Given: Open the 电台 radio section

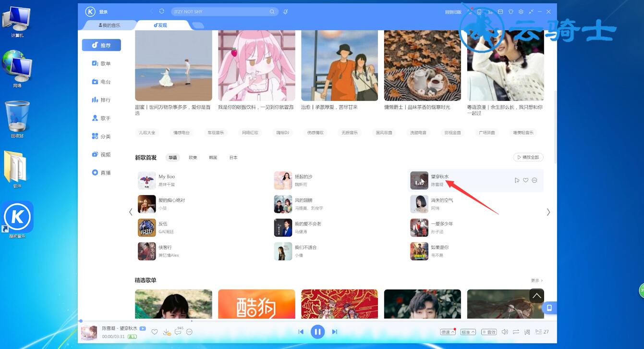Looking at the screenshot, I should 101,82.
